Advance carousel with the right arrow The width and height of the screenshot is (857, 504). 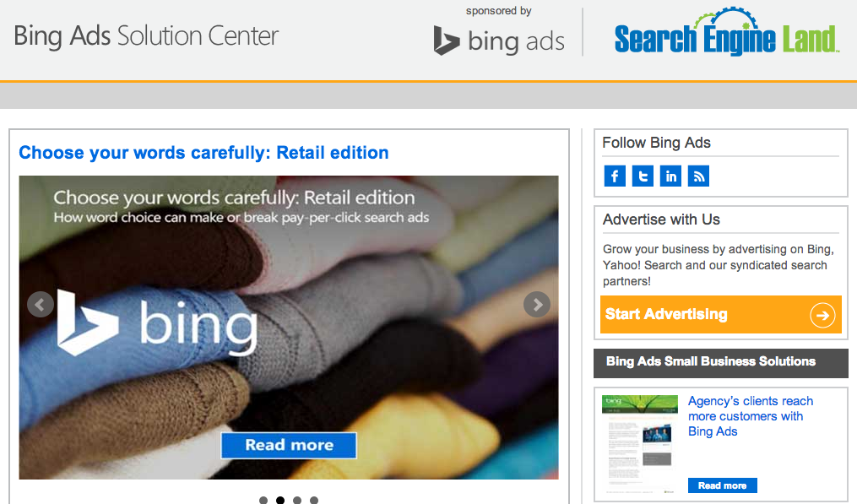pos(537,305)
